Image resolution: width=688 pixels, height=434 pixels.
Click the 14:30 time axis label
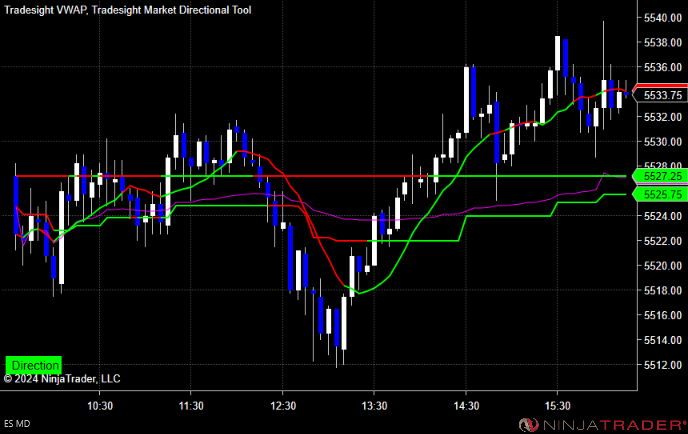(x=466, y=405)
